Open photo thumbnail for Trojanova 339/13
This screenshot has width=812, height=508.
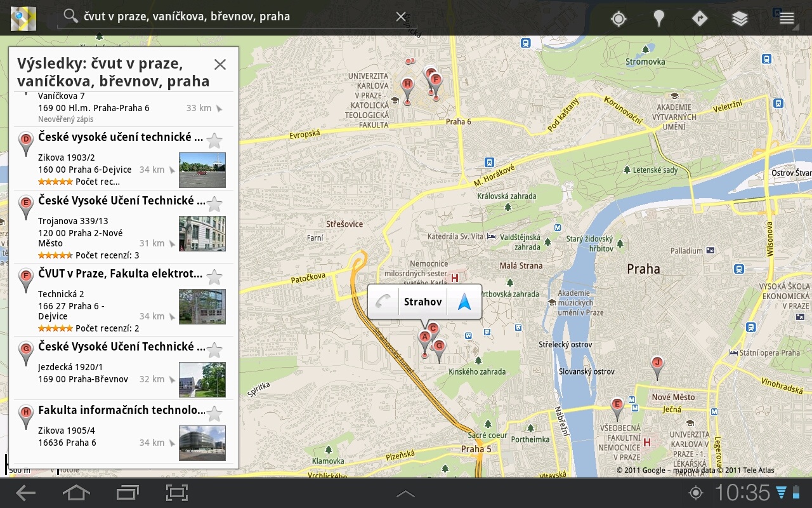coord(202,234)
